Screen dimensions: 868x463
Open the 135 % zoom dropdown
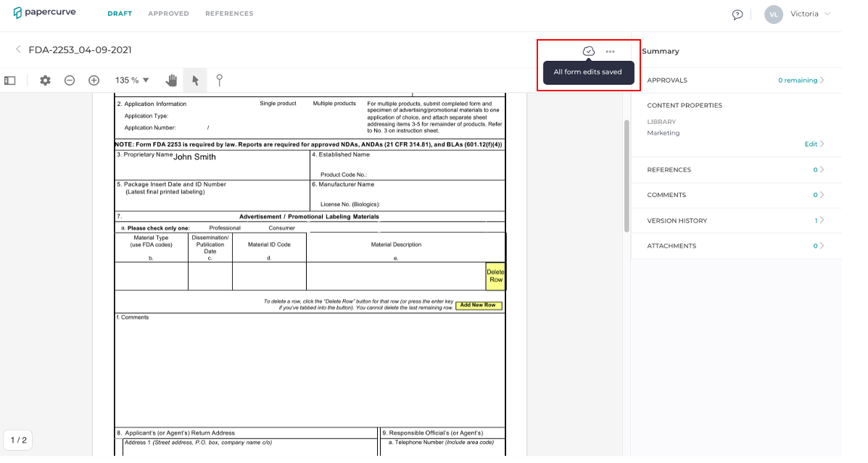point(132,80)
